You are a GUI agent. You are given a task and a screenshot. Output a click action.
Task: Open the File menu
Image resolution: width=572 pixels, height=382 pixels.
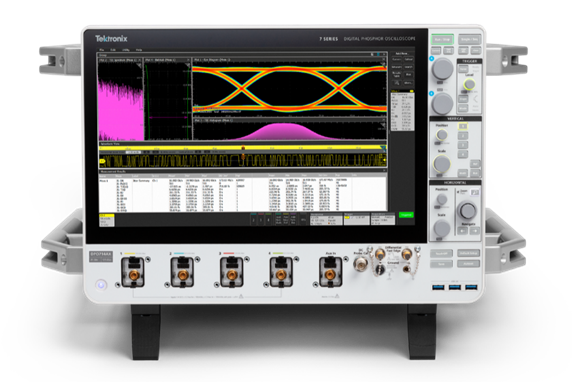point(102,50)
